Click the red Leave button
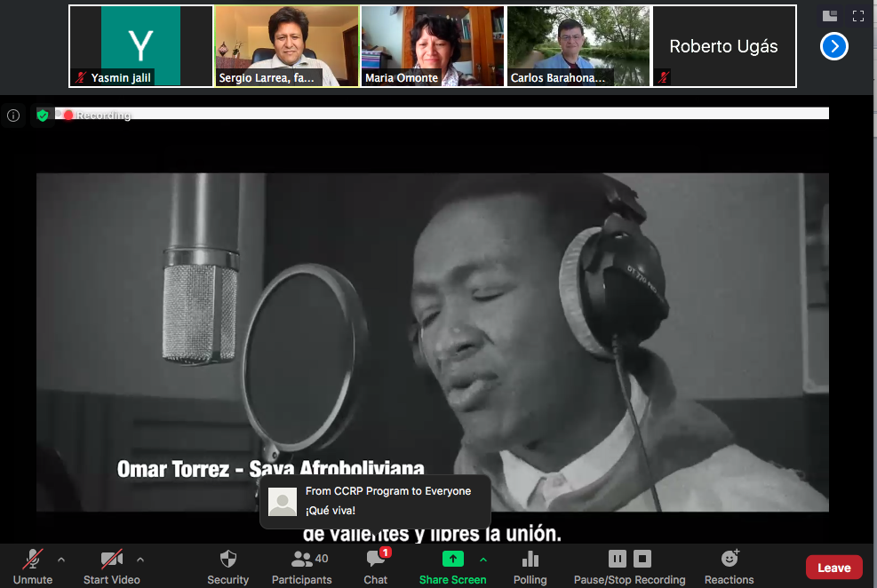The width and height of the screenshot is (877, 588). [x=833, y=568]
